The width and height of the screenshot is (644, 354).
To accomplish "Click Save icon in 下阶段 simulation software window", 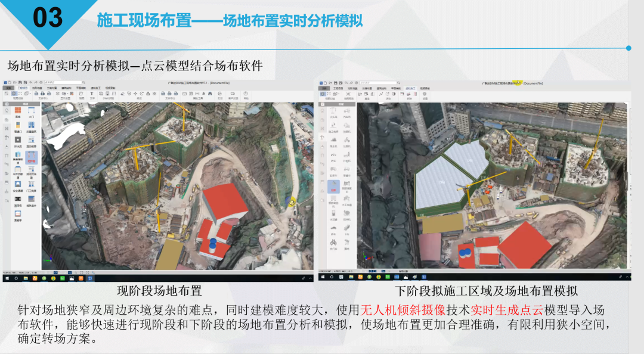I will point(336,83).
